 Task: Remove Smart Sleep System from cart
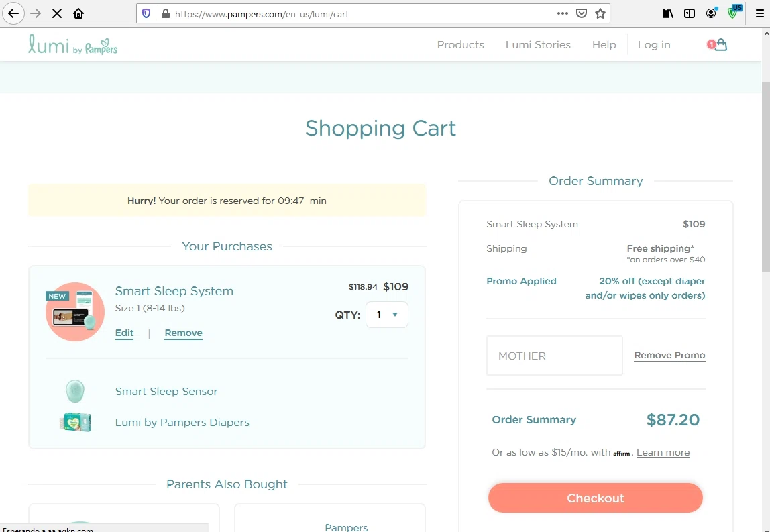coord(183,333)
